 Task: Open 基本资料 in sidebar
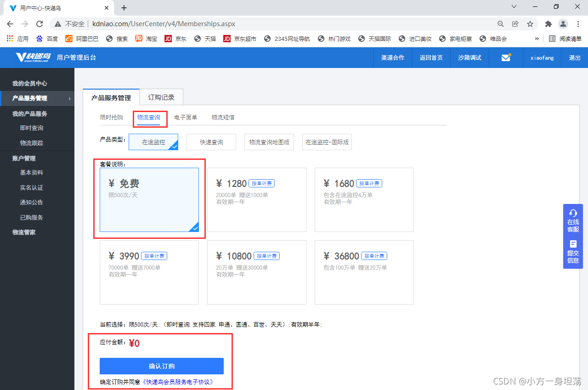pos(32,173)
